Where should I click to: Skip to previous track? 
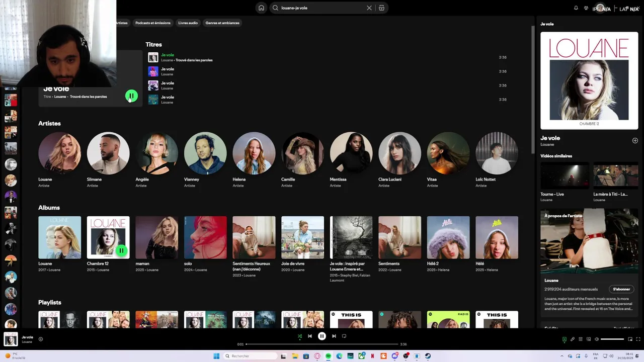(310, 336)
